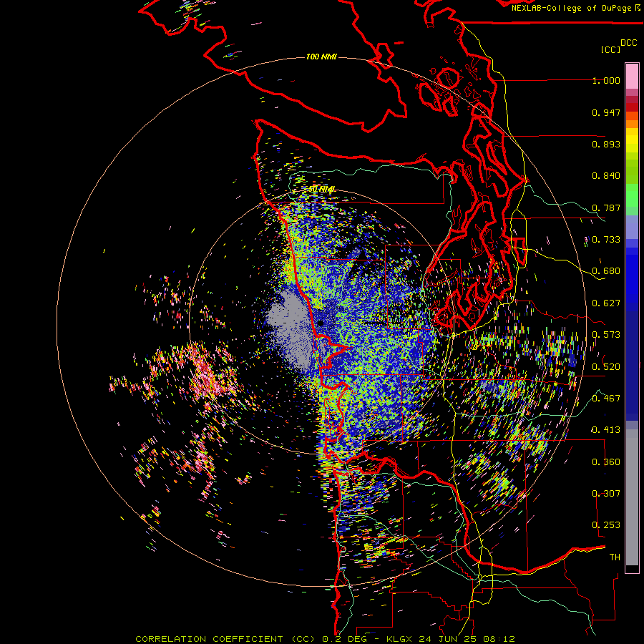Viewport: 644px width, 644px height.
Task: Select the 0.733 scale value
Action: 606,240
